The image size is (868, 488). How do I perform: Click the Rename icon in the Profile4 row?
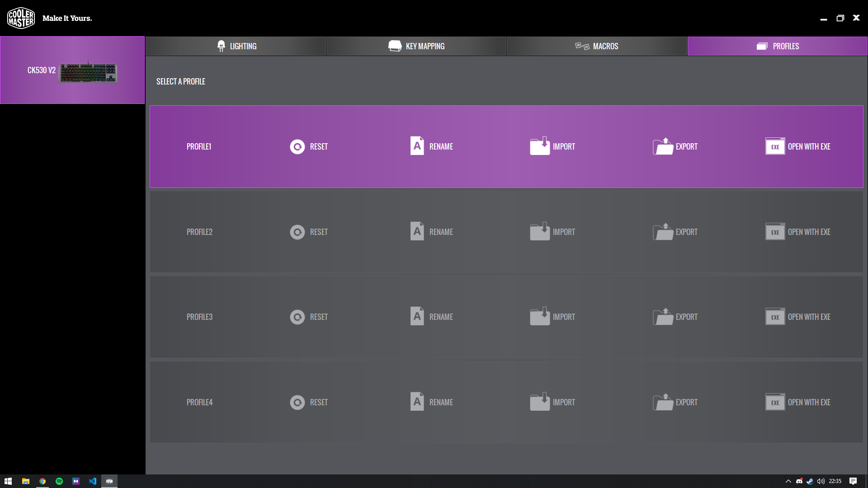[417, 402]
